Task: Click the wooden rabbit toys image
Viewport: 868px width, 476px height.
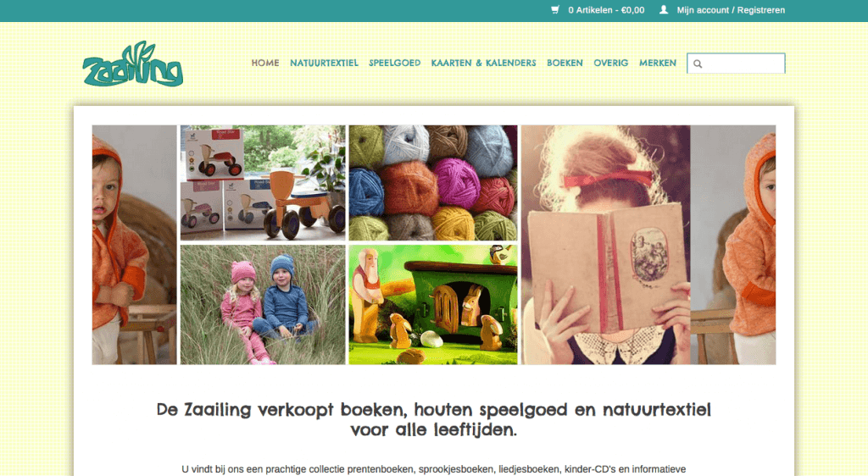Action: pyautogui.click(x=433, y=305)
